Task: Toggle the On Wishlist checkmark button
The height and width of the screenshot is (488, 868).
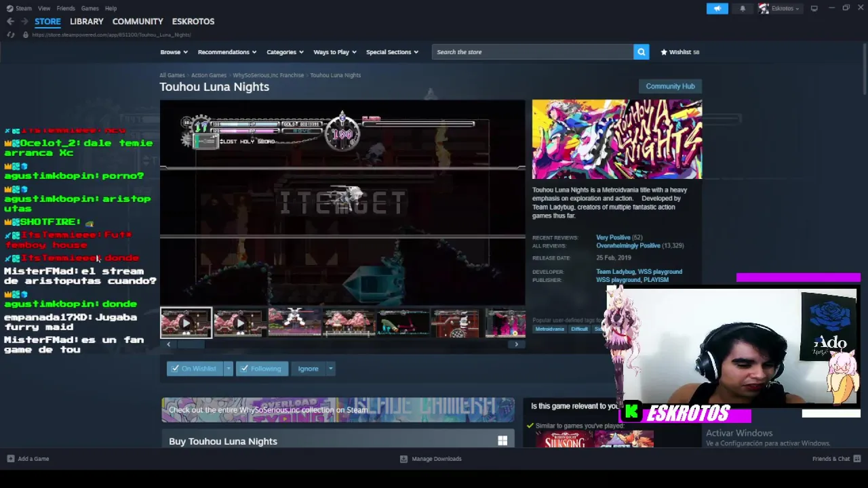Action: pyautogui.click(x=195, y=369)
